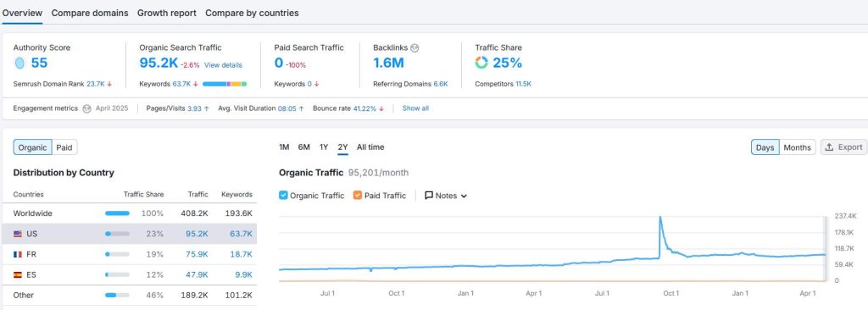Select 2Y time range
The width and height of the screenshot is (868, 310).
(342, 147)
